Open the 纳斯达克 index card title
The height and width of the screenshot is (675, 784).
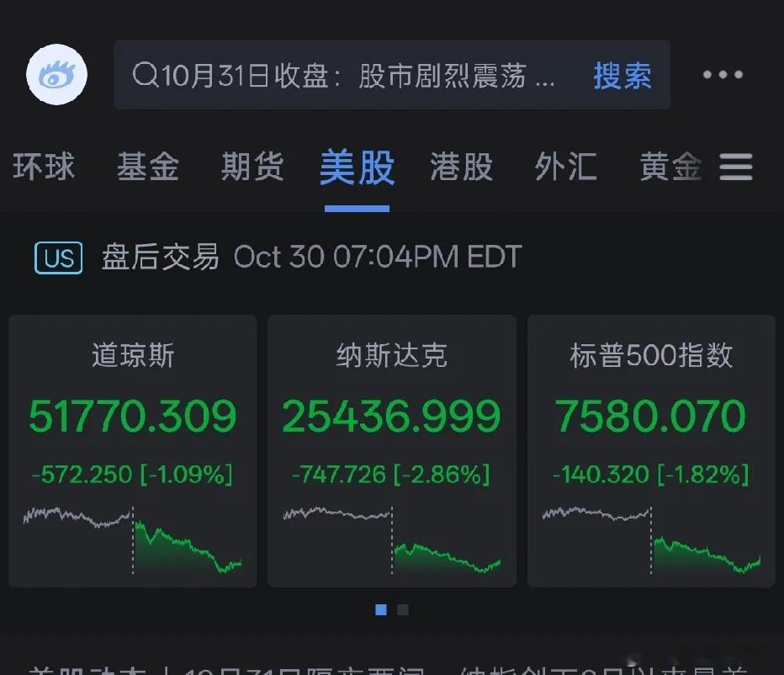[x=391, y=355]
